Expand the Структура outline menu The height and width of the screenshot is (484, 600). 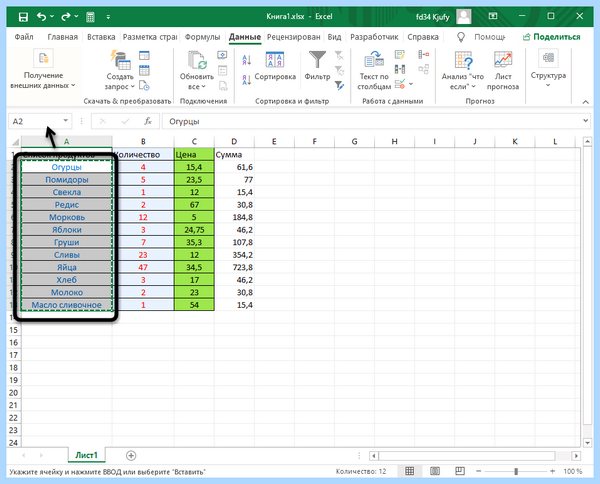click(x=548, y=69)
